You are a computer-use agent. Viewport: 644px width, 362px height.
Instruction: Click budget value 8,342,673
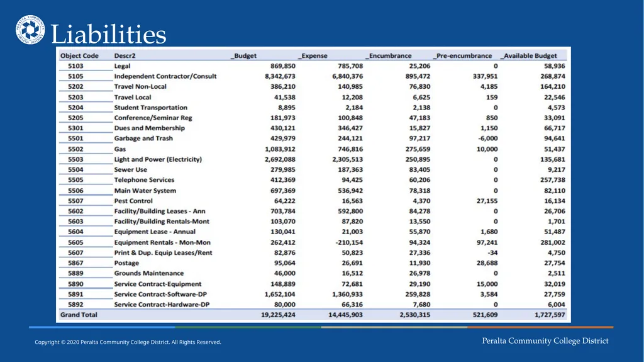pos(280,76)
